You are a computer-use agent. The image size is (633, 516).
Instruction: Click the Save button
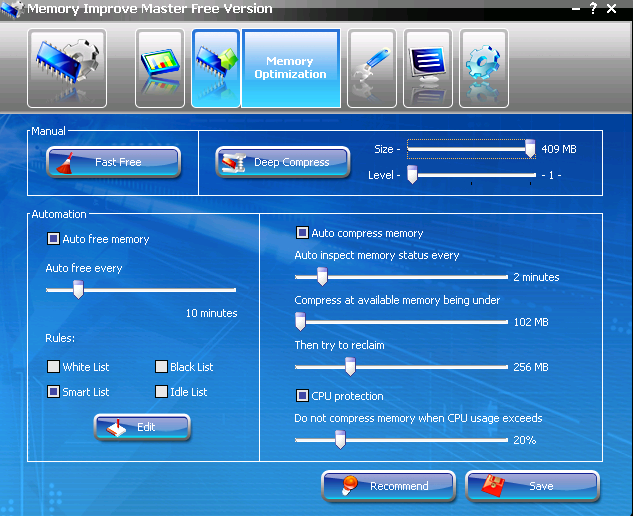click(x=532, y=486)
